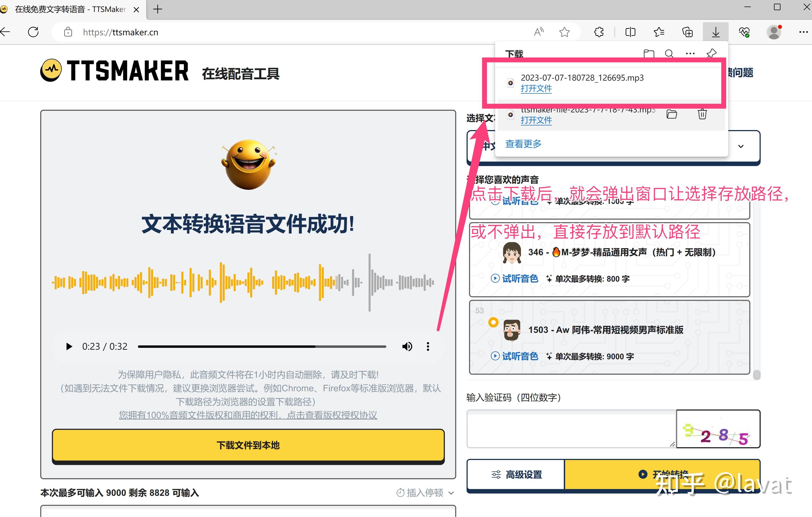Pin the Downloads panel
This screenshot has width=812, height=517.
711,53
